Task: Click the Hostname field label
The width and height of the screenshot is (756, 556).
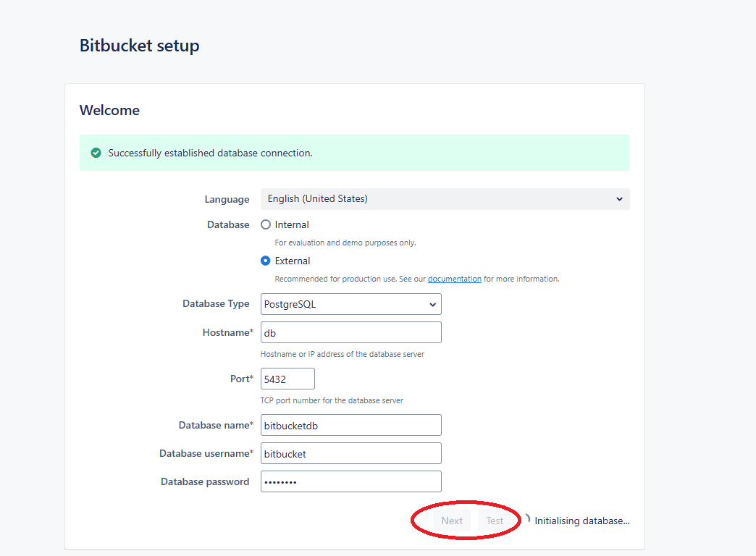Action: (x=227, y=332)
